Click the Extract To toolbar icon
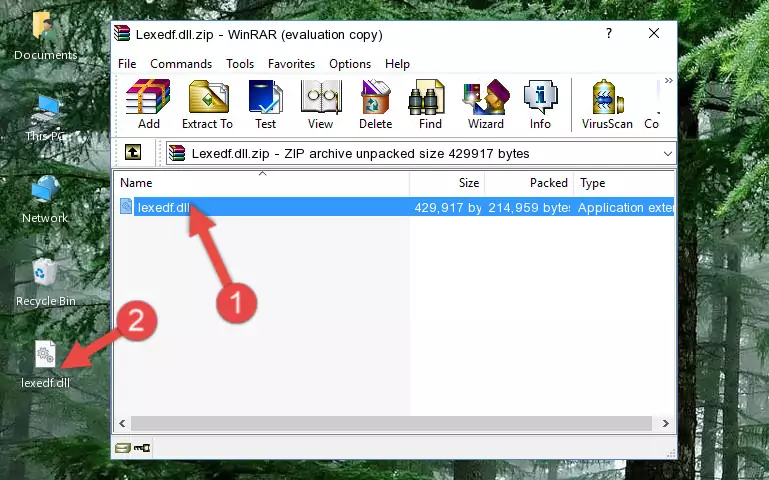Viewport: 769px width, 480px height. click(208, 104)
